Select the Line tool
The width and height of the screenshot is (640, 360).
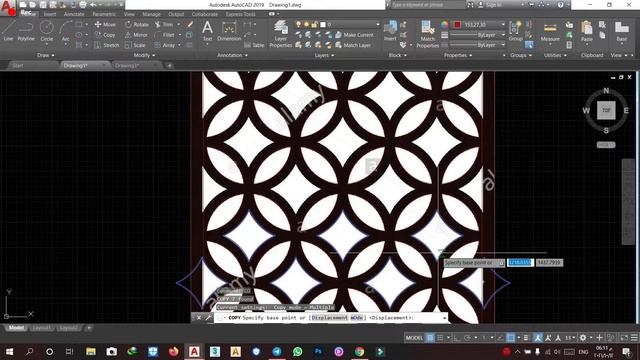pyautogui.click(x=8, y=31)
